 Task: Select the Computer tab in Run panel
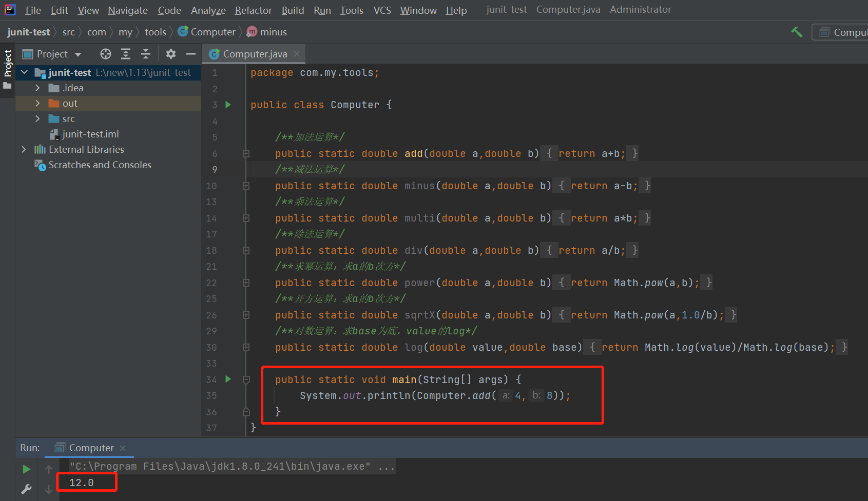[x=89, y=448]
